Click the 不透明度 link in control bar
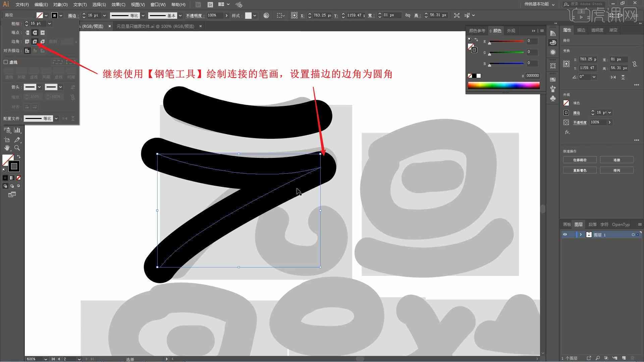644x362 pixels. pos(195,15)
